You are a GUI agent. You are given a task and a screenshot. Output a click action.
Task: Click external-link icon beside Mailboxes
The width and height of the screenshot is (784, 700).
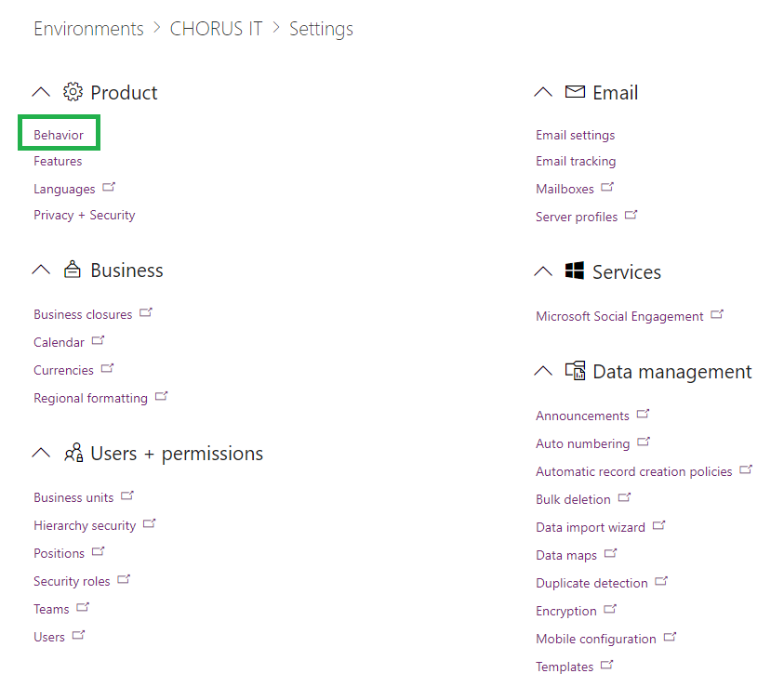(607, 188)
